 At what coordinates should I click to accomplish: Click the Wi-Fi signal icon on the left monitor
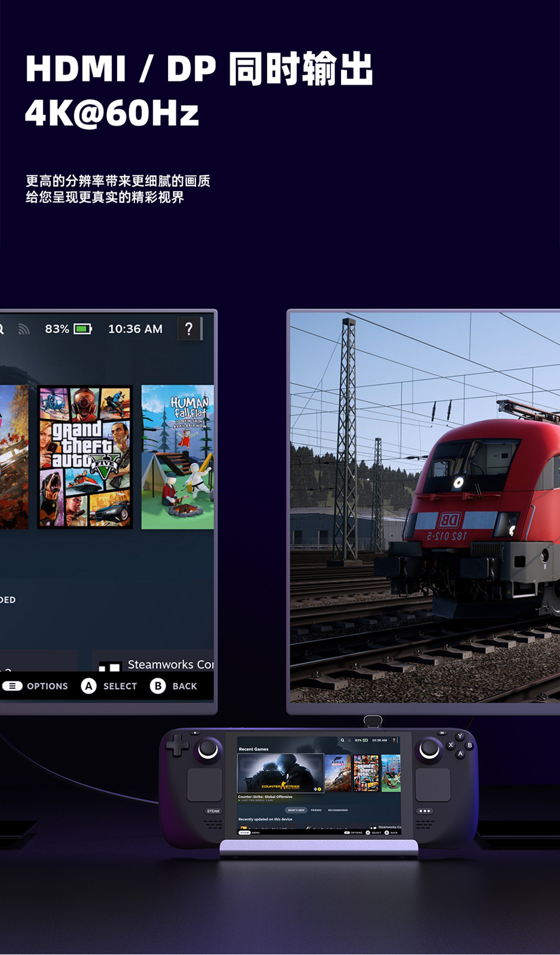(x=24, y=329)
